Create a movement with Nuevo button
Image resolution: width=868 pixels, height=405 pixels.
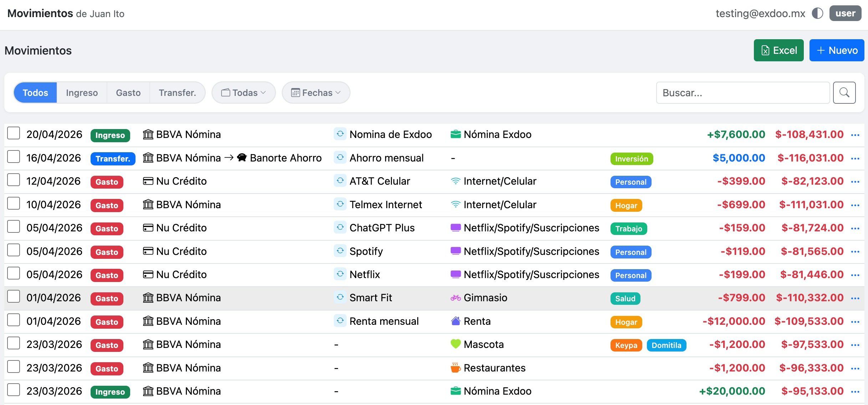837,50
